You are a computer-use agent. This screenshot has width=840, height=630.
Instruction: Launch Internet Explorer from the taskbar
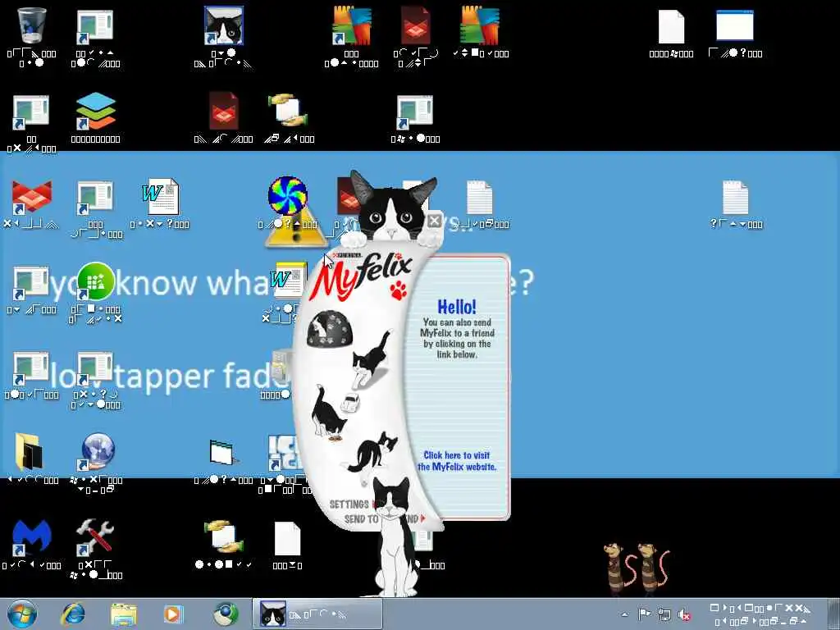[73, 614]
